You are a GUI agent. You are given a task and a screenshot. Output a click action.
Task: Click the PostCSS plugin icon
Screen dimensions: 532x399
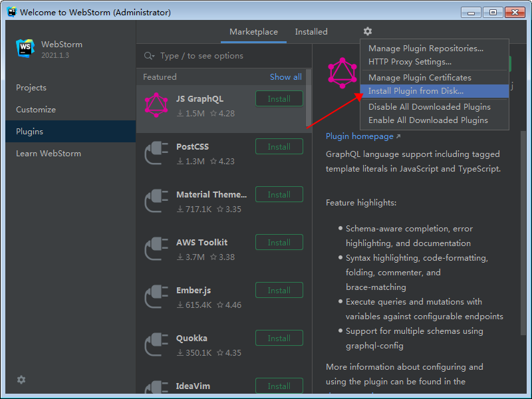(156, 153)
